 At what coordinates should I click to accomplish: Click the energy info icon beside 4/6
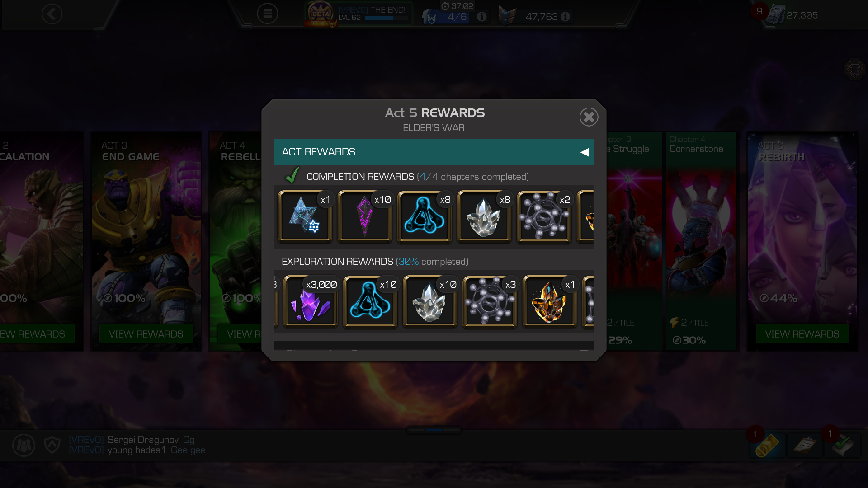click(482, 17)
